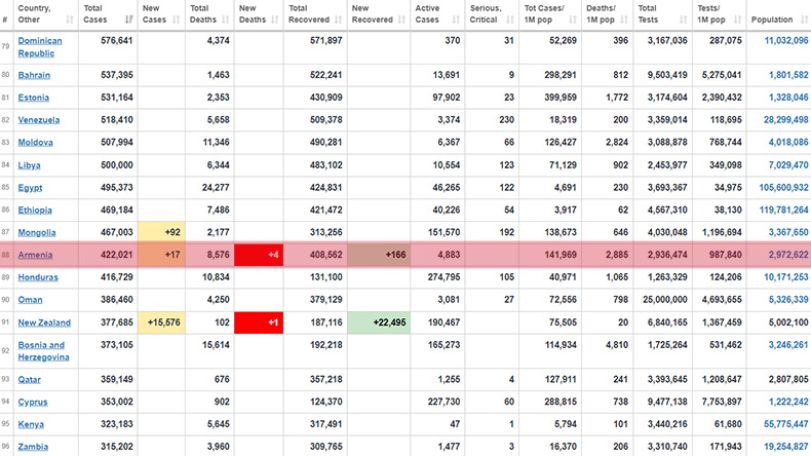Screen dimensions: 811x456
Task: Open the Venezuela country link
Action: [x=39, y=120]
